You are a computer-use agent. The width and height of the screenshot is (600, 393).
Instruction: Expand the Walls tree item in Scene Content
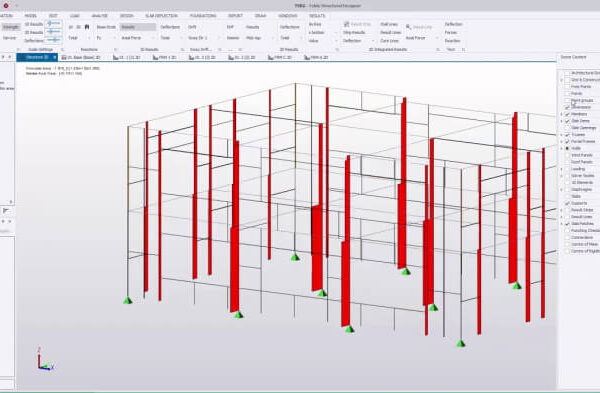tap(562, 148)
